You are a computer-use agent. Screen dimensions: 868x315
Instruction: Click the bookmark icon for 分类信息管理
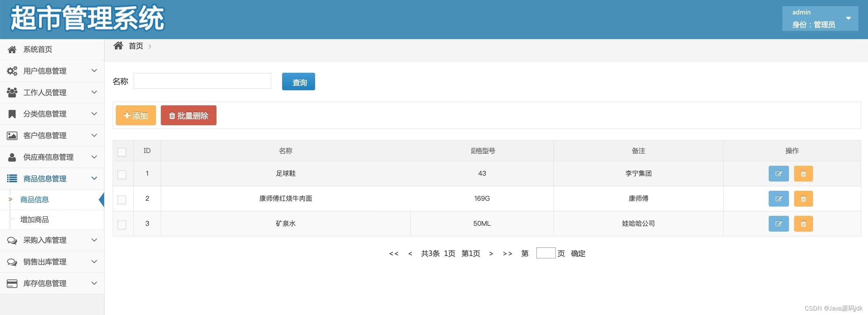[12, 114]
